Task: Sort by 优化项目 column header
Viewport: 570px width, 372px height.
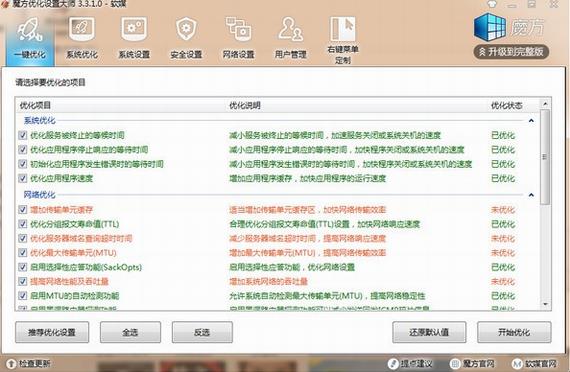Action: [35, 105]
